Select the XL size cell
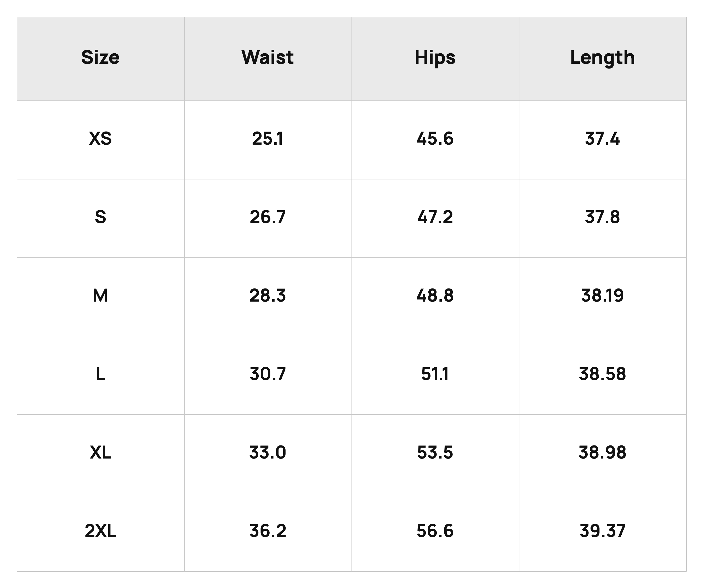Image resolution: width=703 pixels, height=588 pixels. [x=100, y=452]
